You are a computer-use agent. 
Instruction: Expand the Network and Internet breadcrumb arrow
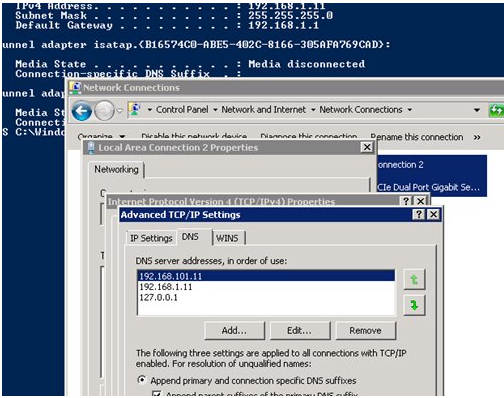(x=313, y=110)
